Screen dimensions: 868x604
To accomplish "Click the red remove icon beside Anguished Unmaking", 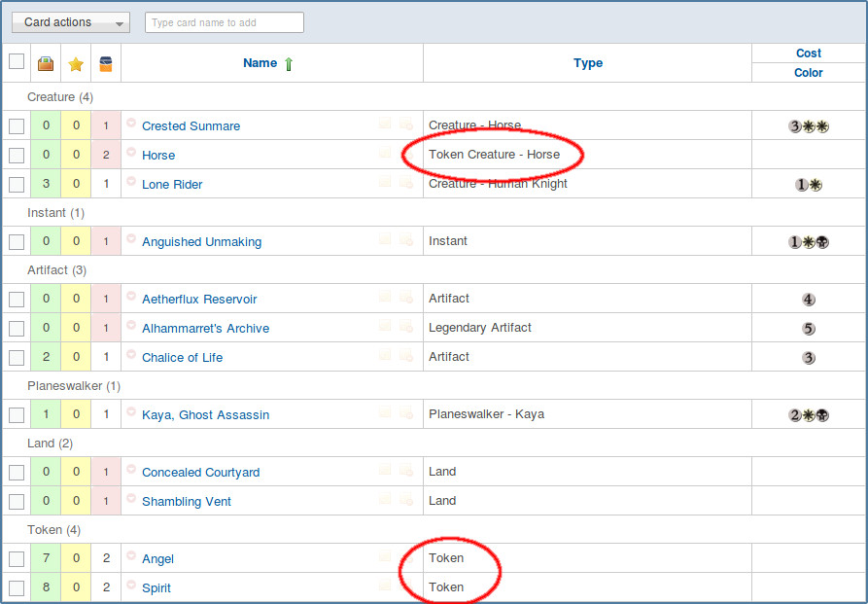I will 131,239.
